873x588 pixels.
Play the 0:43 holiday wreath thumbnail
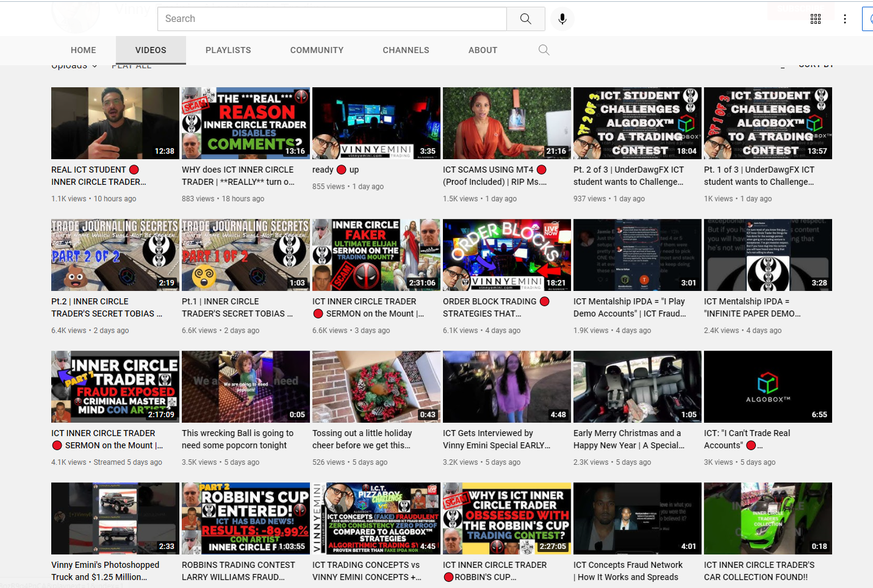(376, 387)
